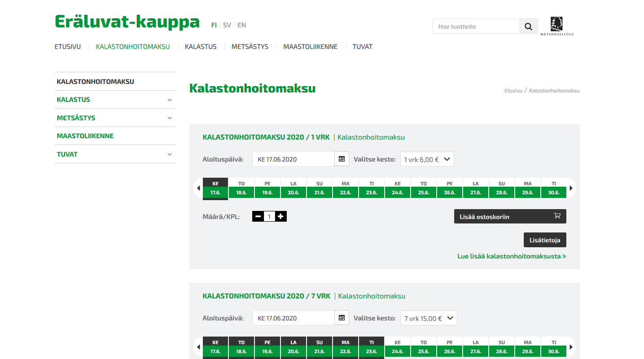Viewport: 644px width, 359px height.
Task: Select TO 25.6. in 1 VRK calendar
Action: (x=424, y=188)
